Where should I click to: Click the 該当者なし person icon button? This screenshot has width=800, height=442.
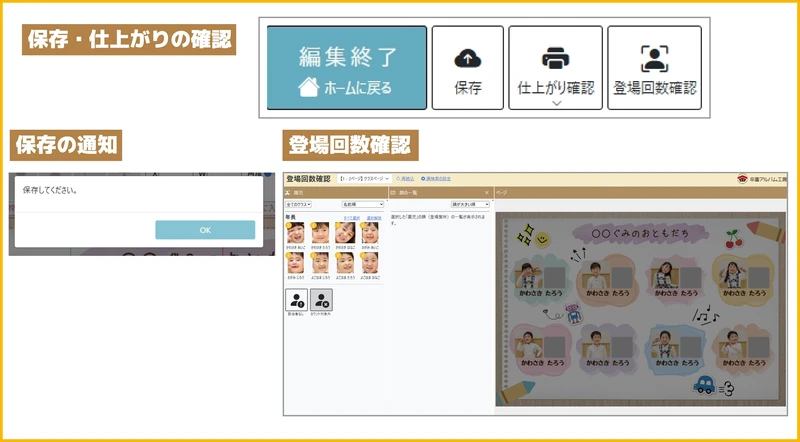[296, 300]
